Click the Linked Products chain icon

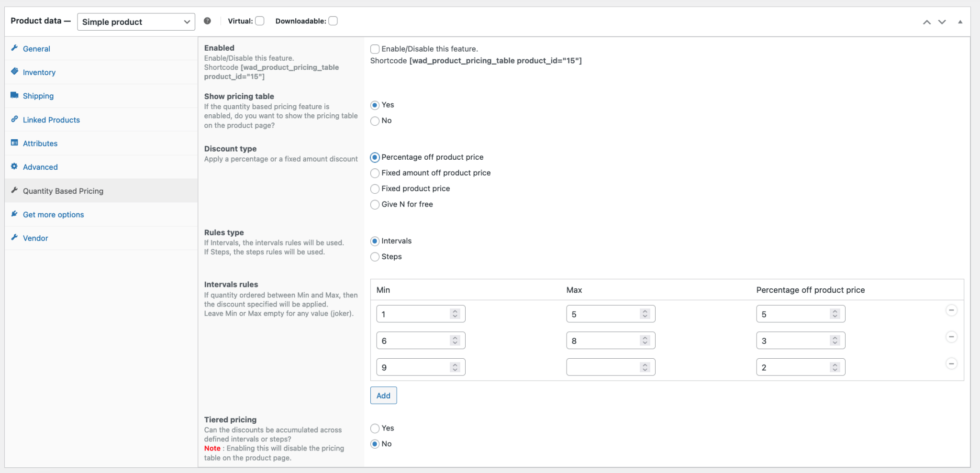pos(14,120)
